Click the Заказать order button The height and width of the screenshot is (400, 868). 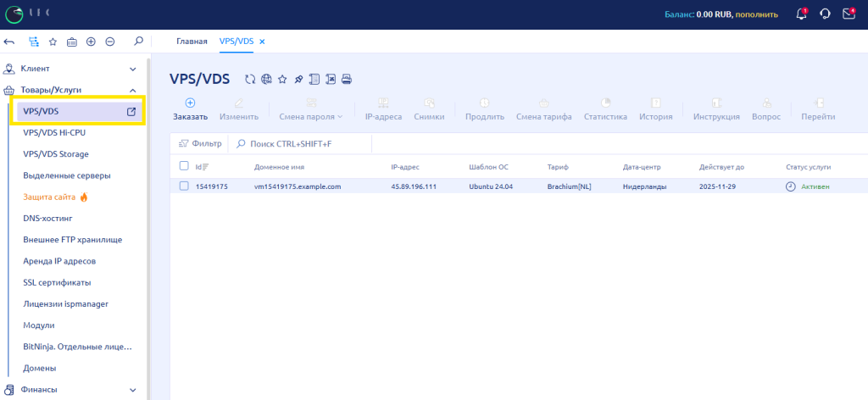pyautogui.click(x=190, y=109)
